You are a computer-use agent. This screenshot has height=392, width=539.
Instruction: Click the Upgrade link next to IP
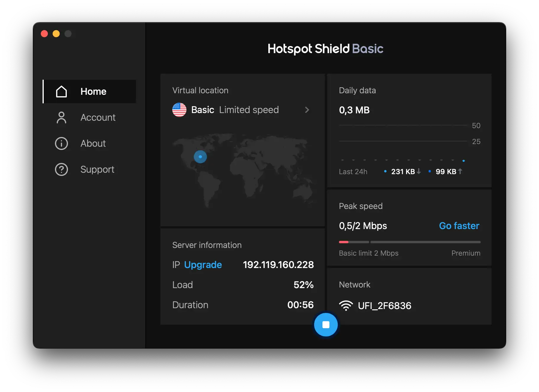click(203, 265)
